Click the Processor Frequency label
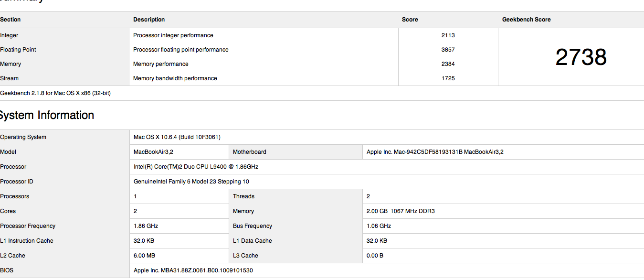Screen dimensions: 644x280 tap(28, 226)
